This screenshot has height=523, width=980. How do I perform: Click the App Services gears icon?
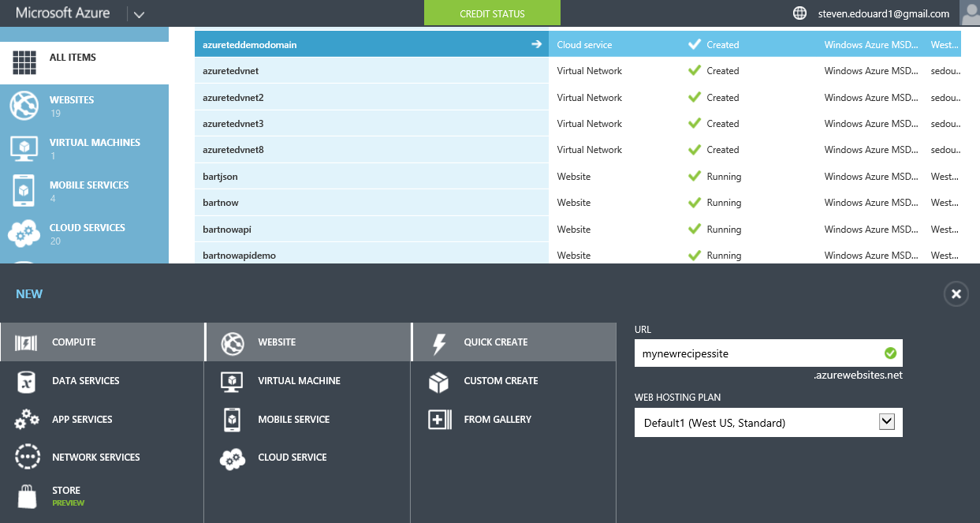click(x=26, y=420)
